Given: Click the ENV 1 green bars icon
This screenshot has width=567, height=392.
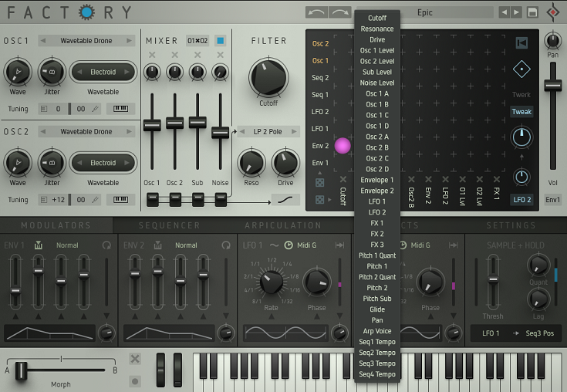Looking at the screenshot, I should point(39,245).
